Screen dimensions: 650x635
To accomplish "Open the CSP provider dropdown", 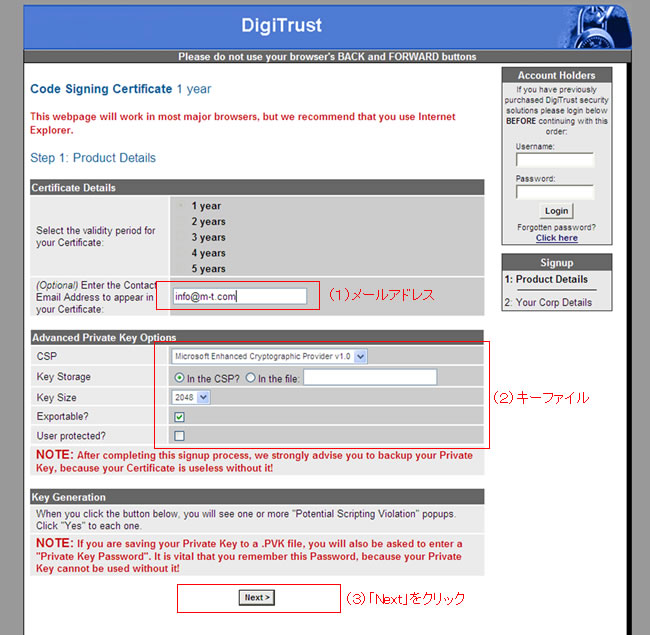I will pos(269,356).
